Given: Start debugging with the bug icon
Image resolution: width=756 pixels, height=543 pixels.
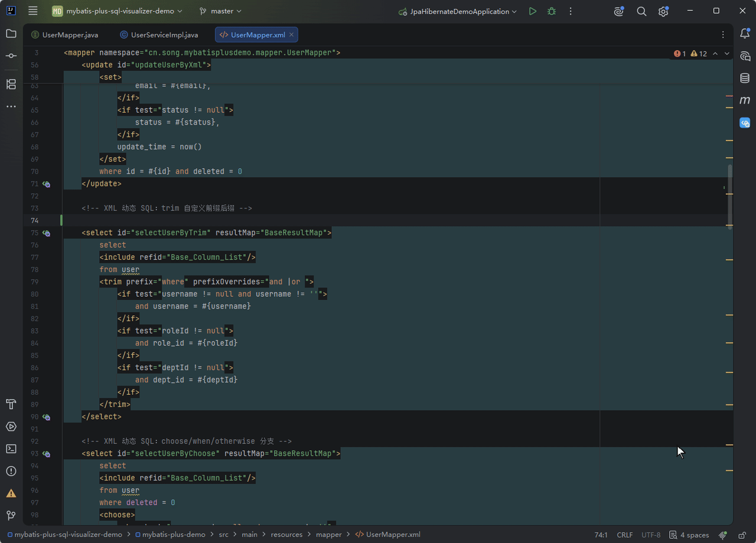Looking at the screenshot, I should 552,11.
